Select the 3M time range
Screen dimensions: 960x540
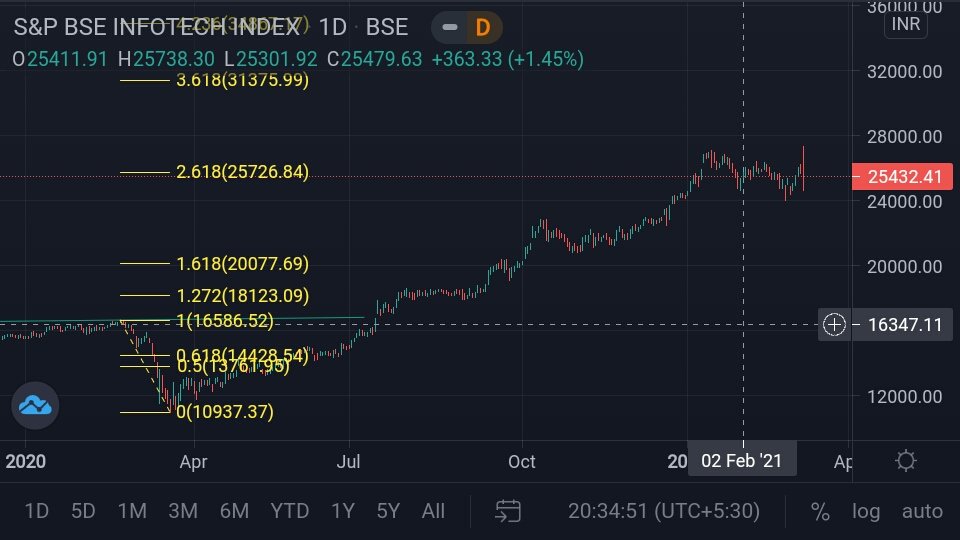click(x=183, y=511)
